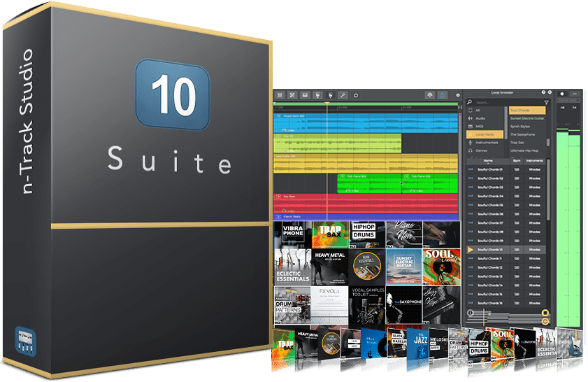This screenshot has height=382, width=588.
Task: Close the Loop browser panel
Action: pyautogui.click(x=550, y=92)
